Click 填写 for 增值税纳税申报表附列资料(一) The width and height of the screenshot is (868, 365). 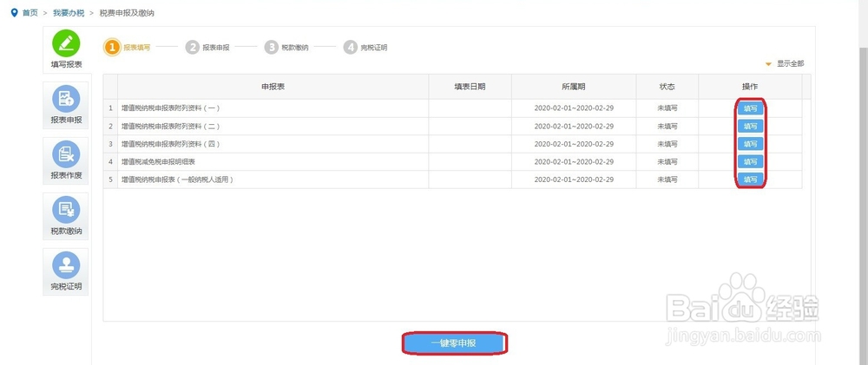click(750, 108)
